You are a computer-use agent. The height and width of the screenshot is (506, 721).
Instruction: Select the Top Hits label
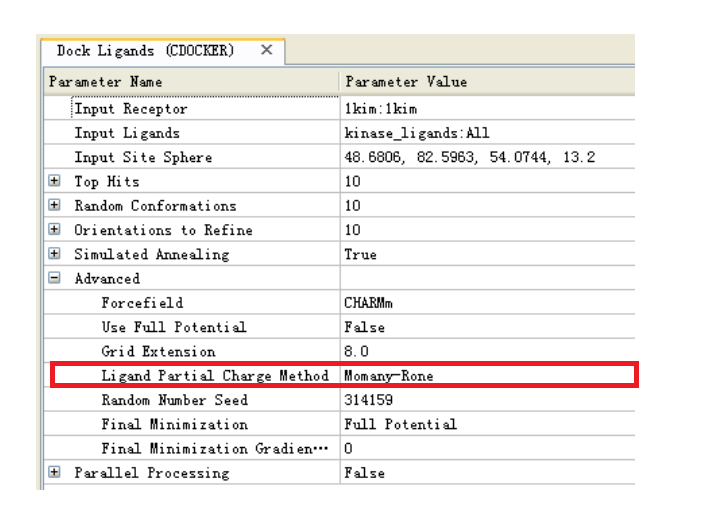[107, 182]
